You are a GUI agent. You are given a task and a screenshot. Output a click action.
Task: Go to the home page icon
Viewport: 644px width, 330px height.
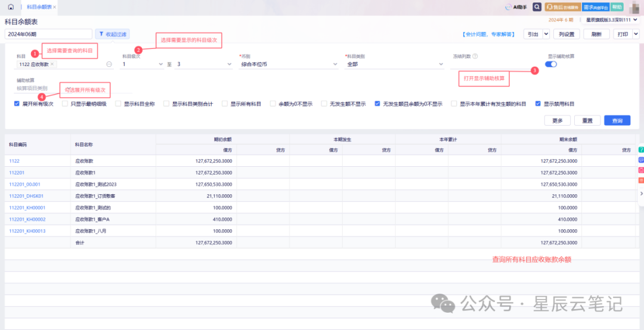tap(11, 7)
